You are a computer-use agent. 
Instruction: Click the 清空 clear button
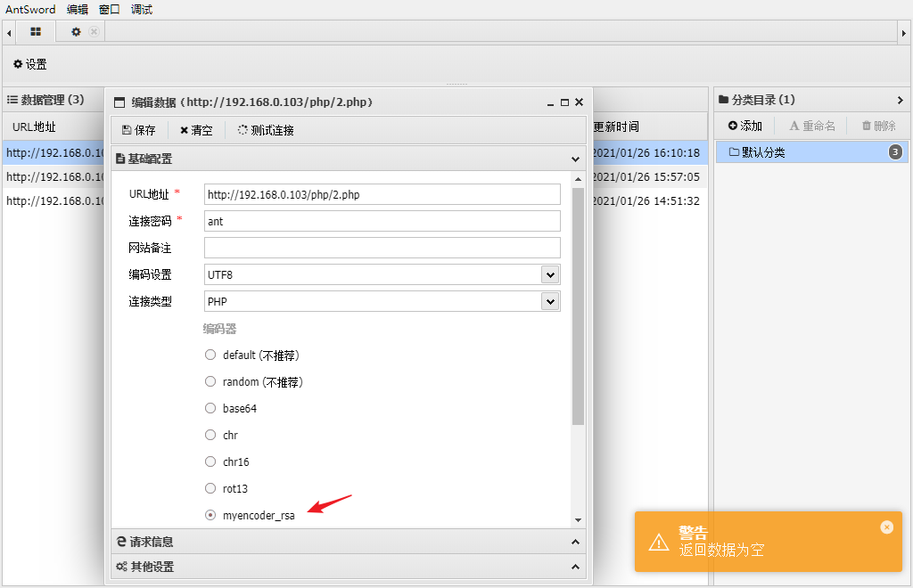click(x=196, y=130)
